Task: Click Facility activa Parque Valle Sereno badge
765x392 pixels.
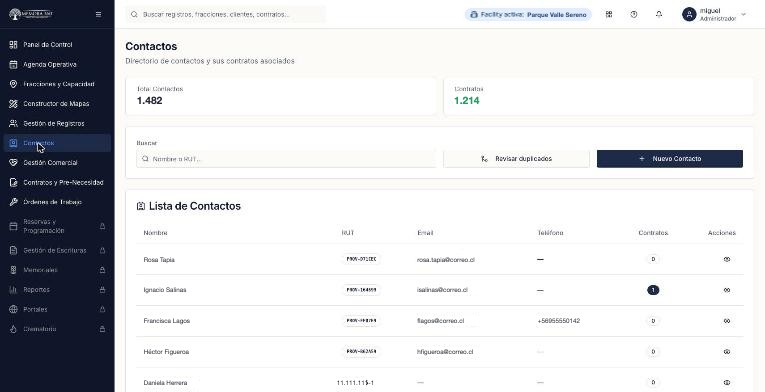Action: (x=528, y=15)
